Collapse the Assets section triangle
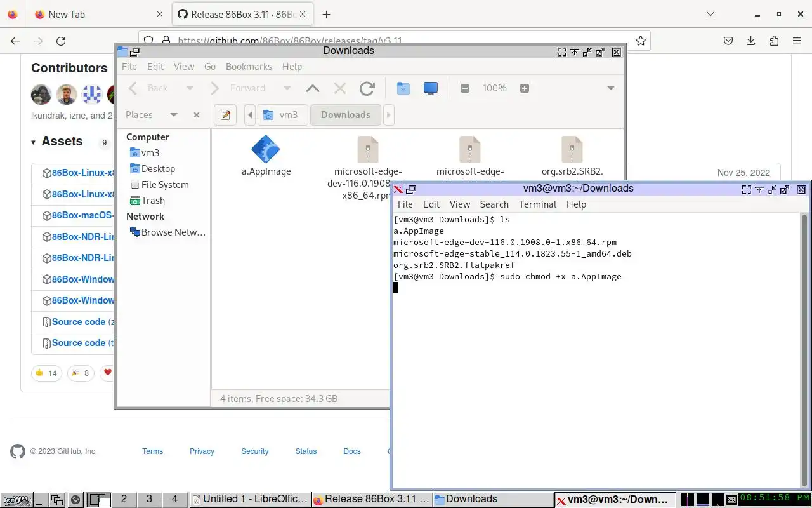 point(33,142)
